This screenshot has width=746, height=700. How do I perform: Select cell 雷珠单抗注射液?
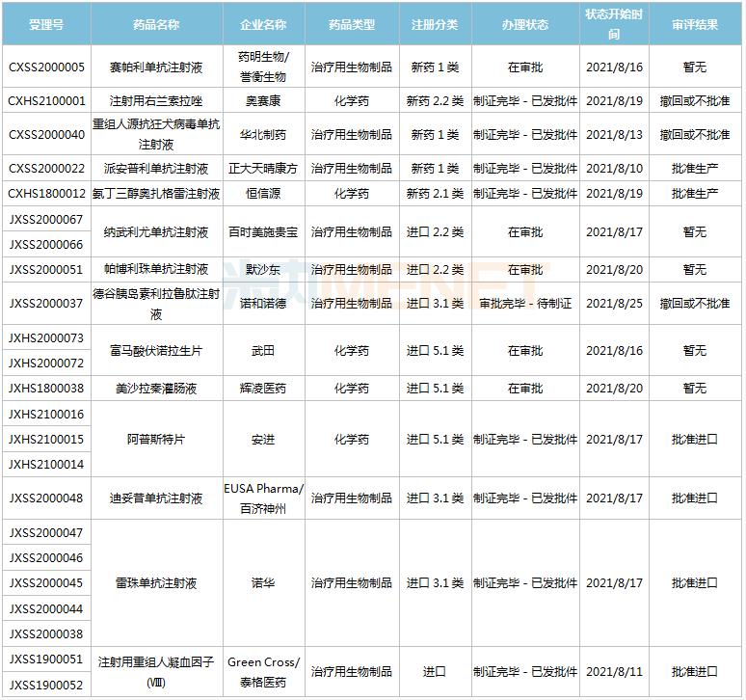tap(156, 582)
